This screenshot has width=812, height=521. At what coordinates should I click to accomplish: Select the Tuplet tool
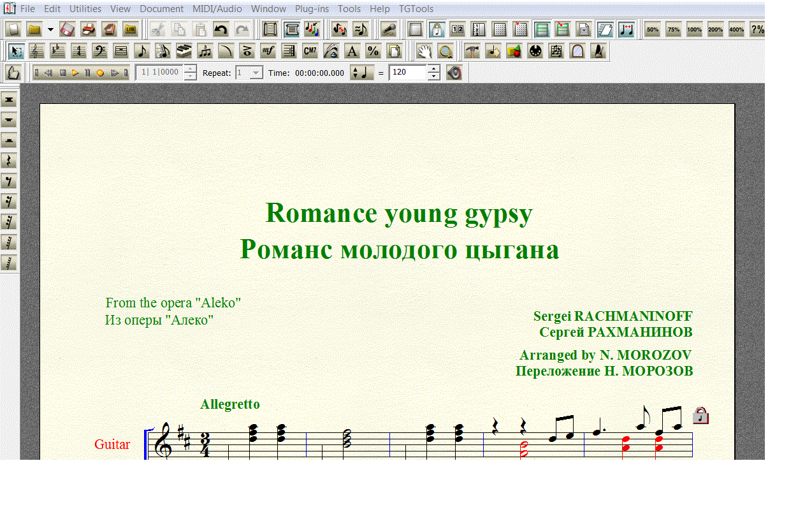(205, 51)
